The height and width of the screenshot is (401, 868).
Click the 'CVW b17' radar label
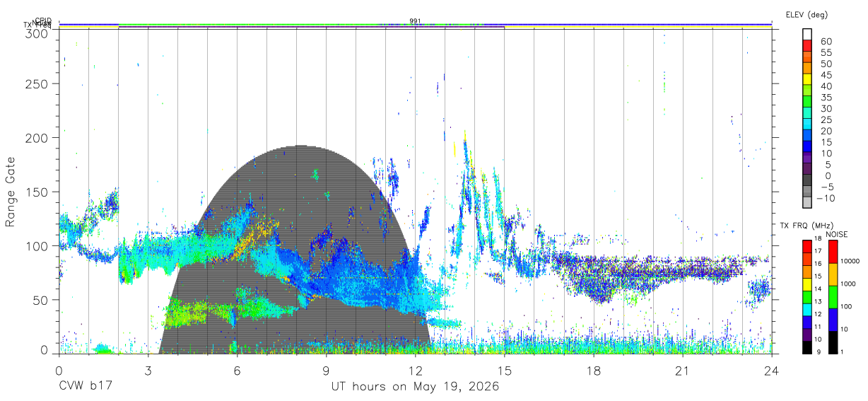[86, 387]
